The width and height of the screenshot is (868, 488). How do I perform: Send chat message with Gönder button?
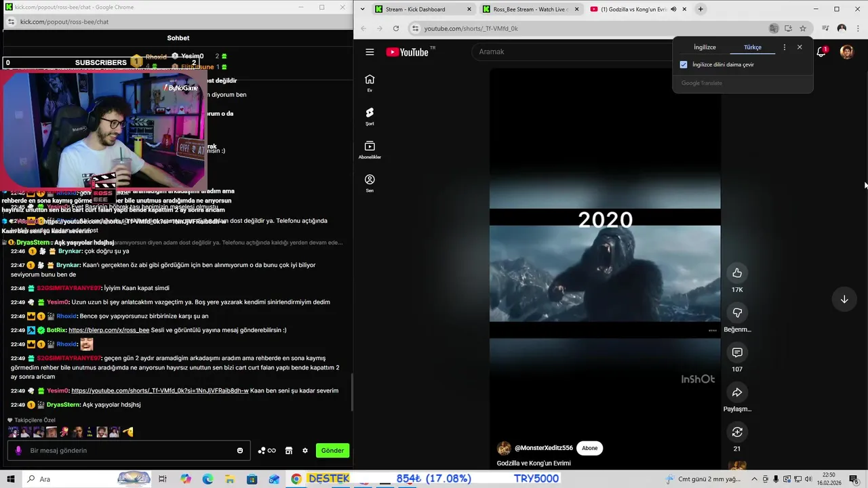(x=332, y=451)
